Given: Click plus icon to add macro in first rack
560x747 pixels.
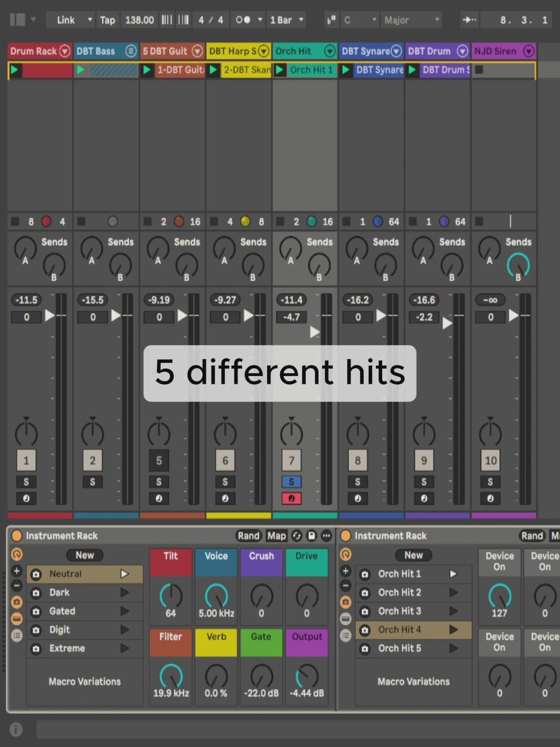Looking at the screenshot, I should pyautogui.click(x=17, y=571).
